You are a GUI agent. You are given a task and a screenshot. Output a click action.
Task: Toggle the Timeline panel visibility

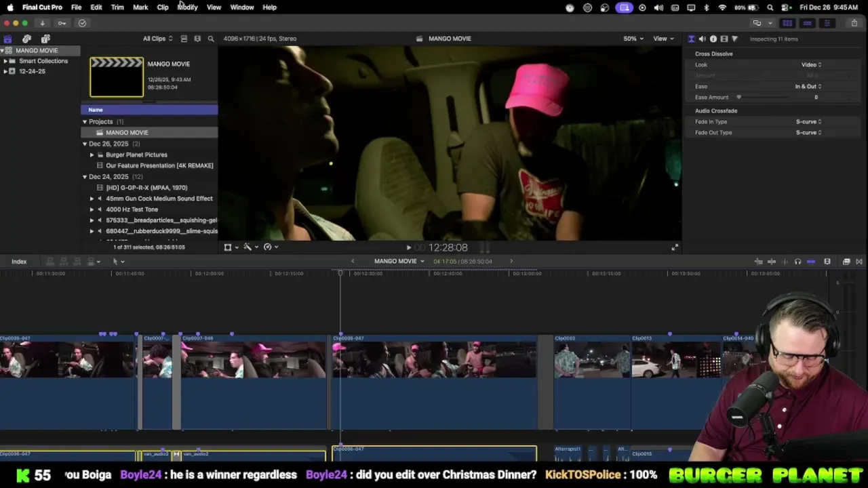(x=807, y=23)
